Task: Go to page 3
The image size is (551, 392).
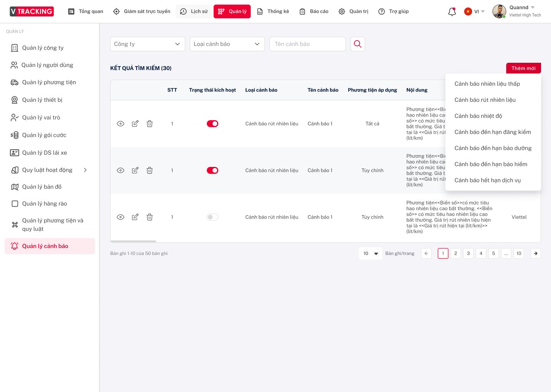Action: pos(468,253)
